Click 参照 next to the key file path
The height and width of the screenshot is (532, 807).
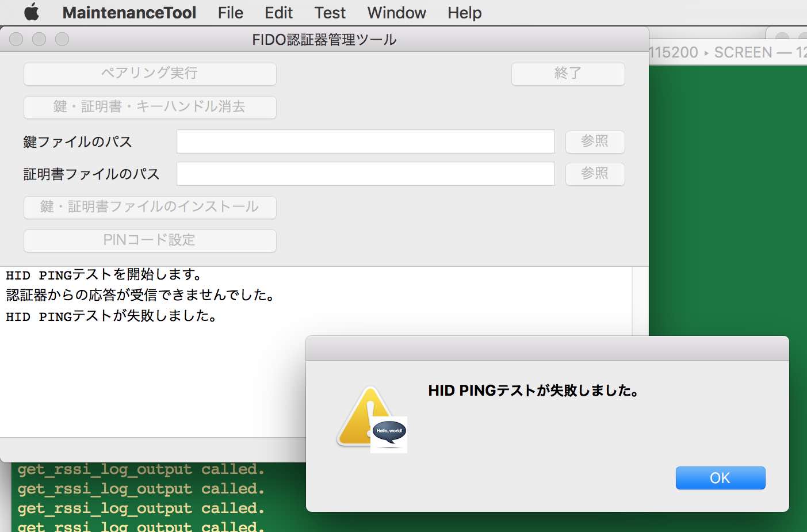pos(595,141)
